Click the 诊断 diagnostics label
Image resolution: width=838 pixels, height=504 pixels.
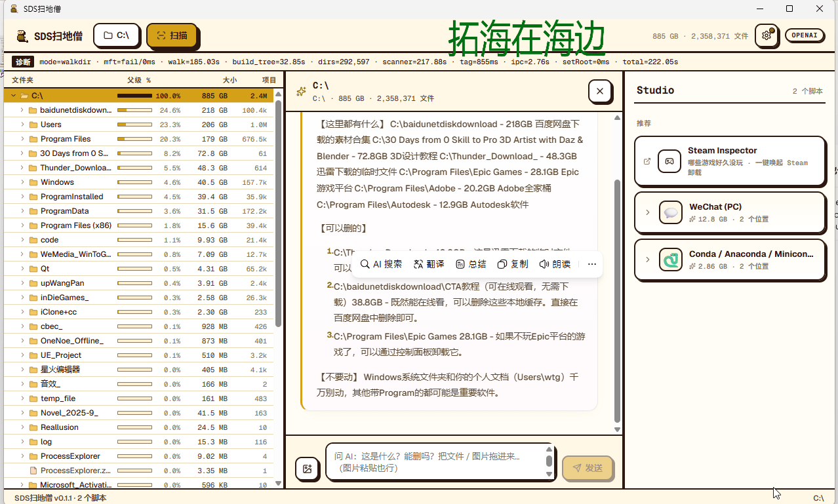coord(23,62)
